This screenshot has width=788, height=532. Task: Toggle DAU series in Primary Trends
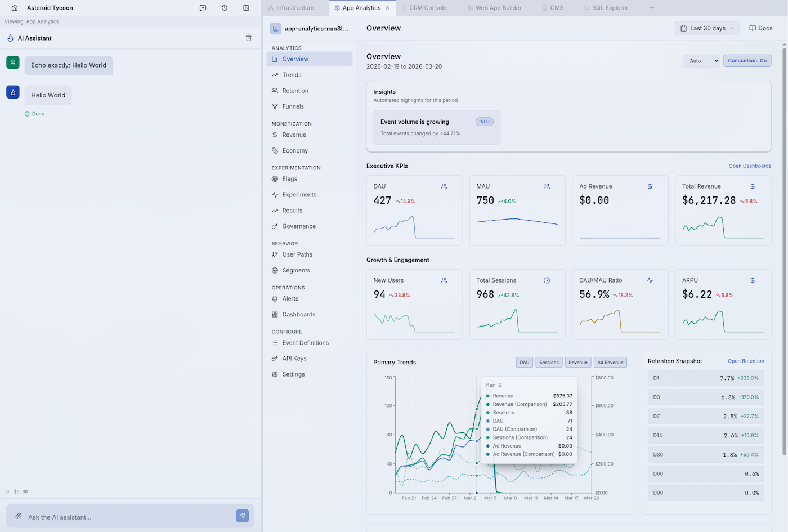[x=524, y=363]
